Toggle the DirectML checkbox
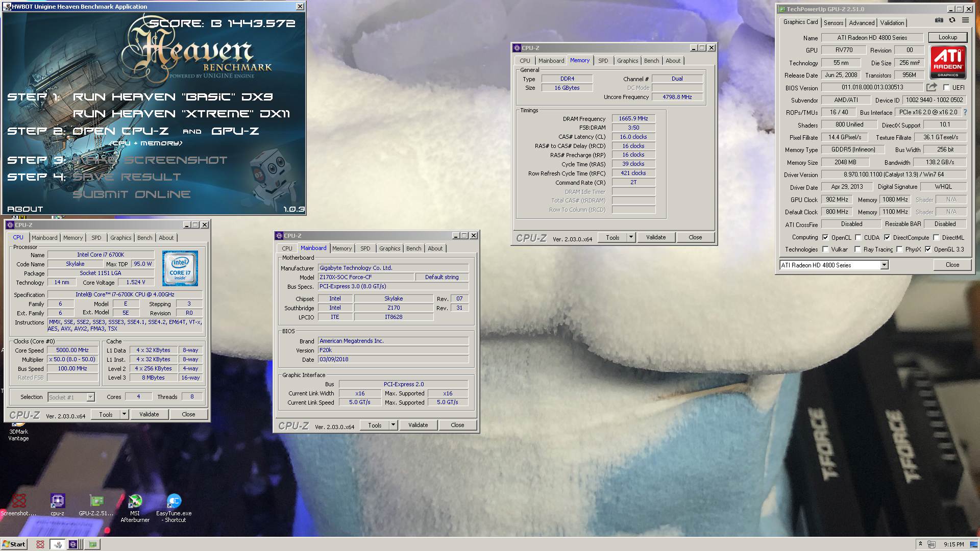The image size is (980, 551). pos(936,237)
